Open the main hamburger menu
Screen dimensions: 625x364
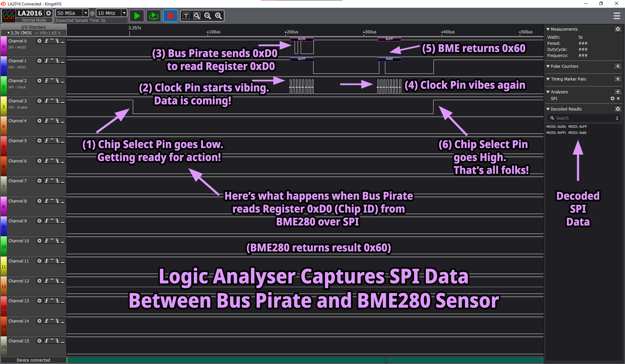(617, 16)
